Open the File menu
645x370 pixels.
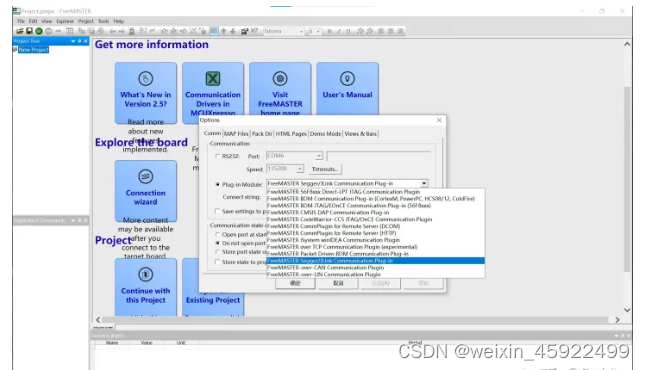point(21,21)
